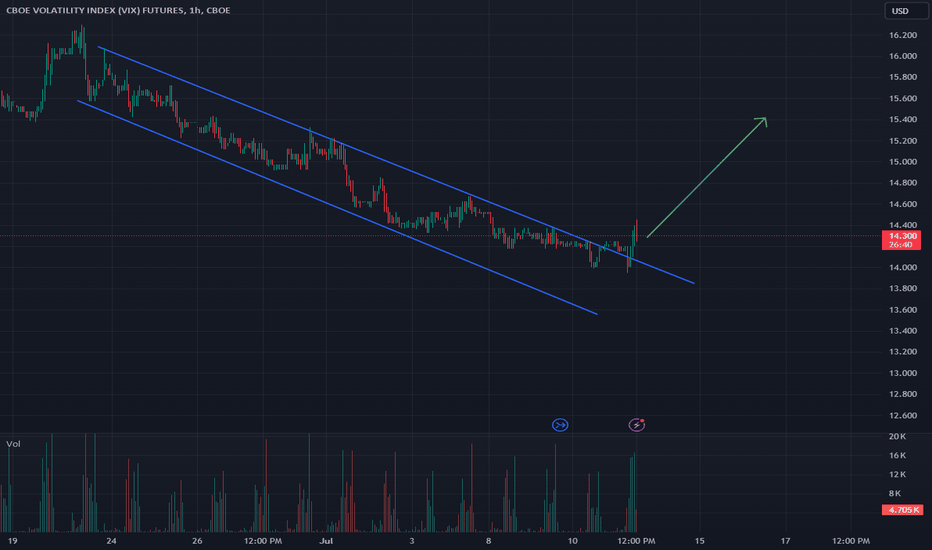
Task: Click the 16.000 price axis label
Action: pos(902,56)
